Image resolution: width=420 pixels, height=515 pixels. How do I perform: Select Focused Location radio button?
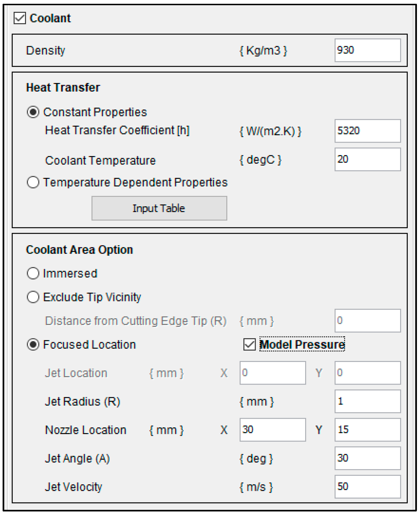(x=33, y=344)
